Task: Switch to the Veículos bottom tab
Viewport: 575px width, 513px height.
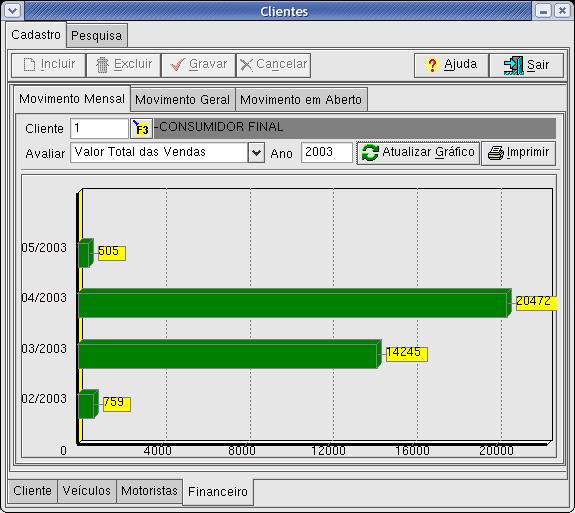Action: pos(87,491)
